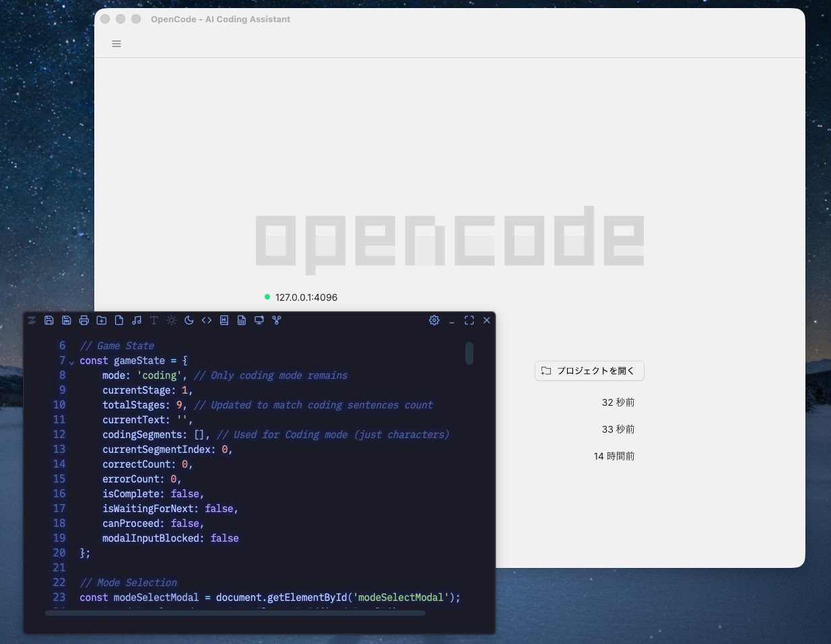This screenshot has width=831, height=644.
Task: Click the blank new file icon
Action: click(119, 320)
